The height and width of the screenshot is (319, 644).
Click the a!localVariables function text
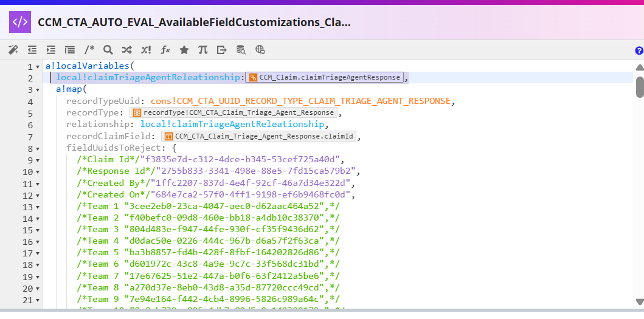(x=88, y=66)
